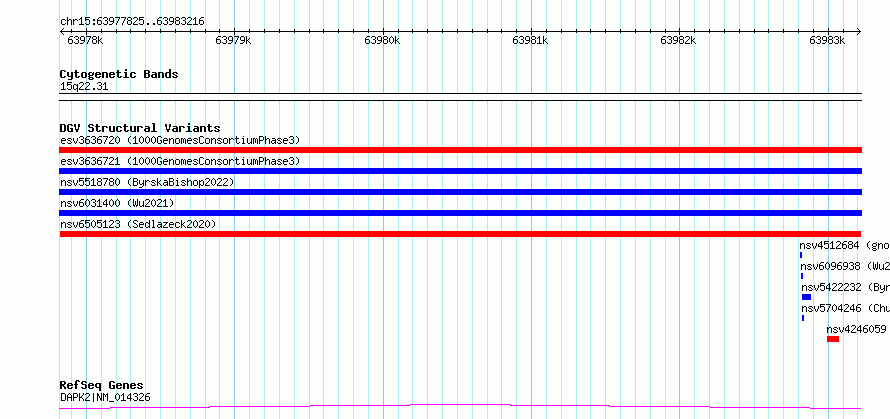Select the magenta DAPK2 gene track line
Viewport: 890px width, 419px height.
(460, 407)
